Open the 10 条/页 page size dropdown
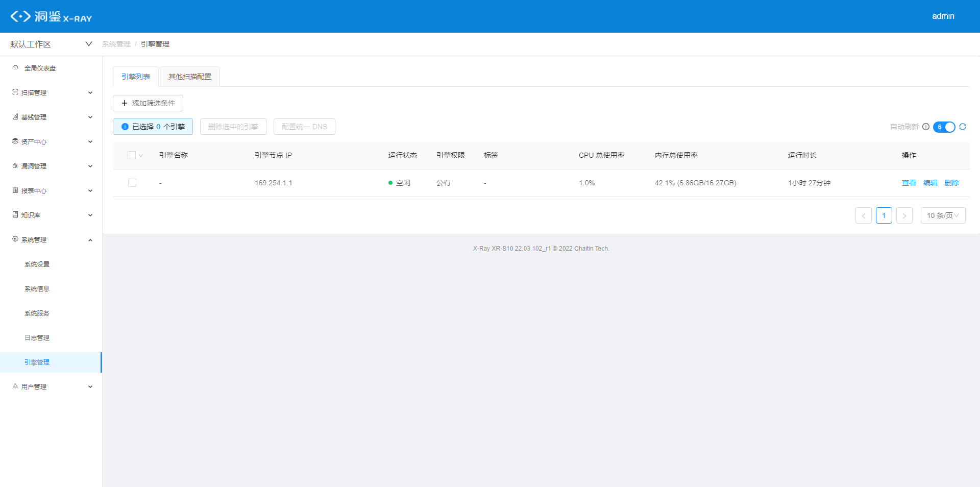 click(942, 215)
